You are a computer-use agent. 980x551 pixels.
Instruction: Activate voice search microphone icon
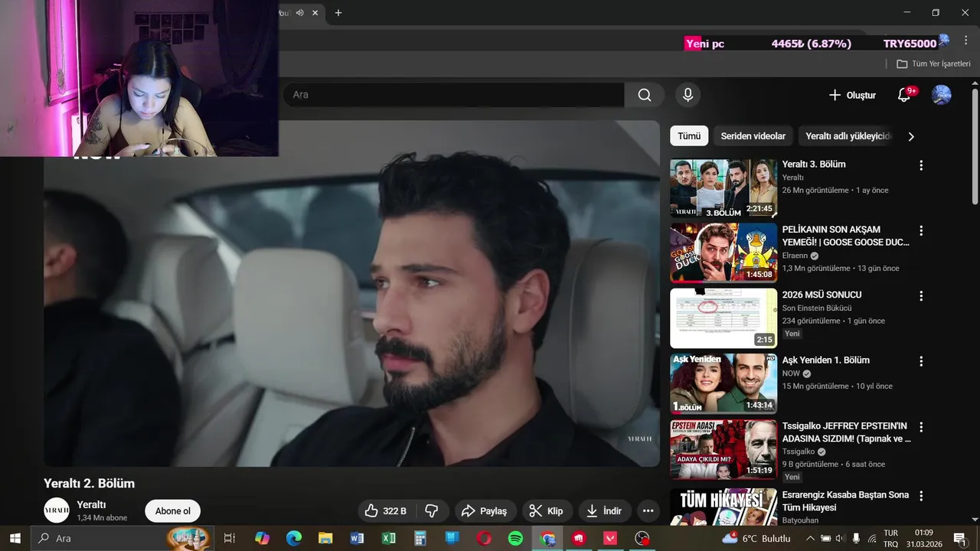(x=688, y=95)
